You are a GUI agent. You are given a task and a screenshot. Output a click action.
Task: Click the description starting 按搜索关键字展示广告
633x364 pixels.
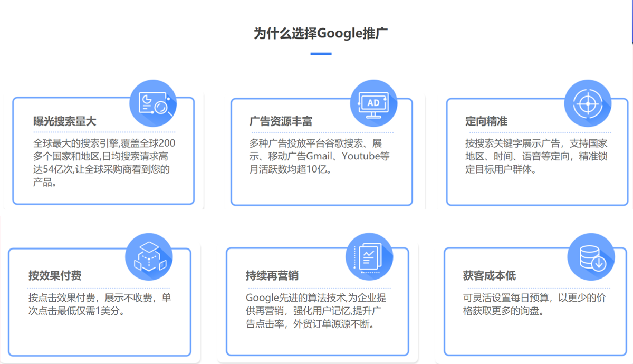click(536, 156)
